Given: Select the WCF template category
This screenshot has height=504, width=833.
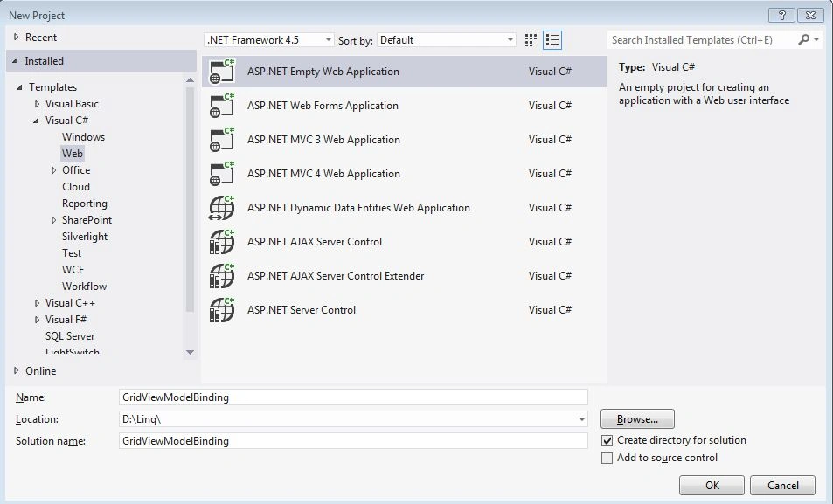Looking at the screenshot, I should 73,270.
